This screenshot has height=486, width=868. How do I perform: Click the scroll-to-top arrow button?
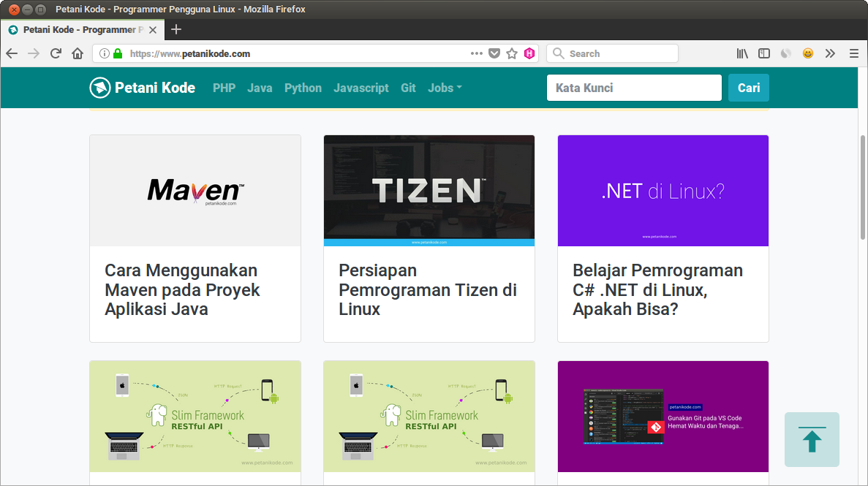812,440
